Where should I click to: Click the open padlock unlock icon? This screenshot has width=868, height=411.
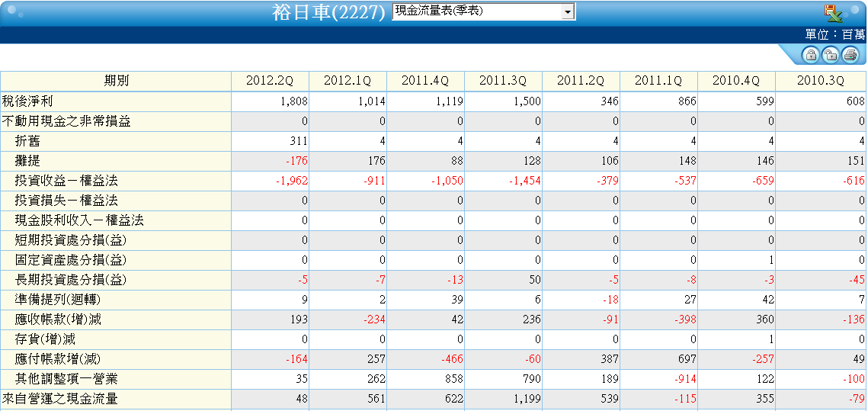[831, 54]
